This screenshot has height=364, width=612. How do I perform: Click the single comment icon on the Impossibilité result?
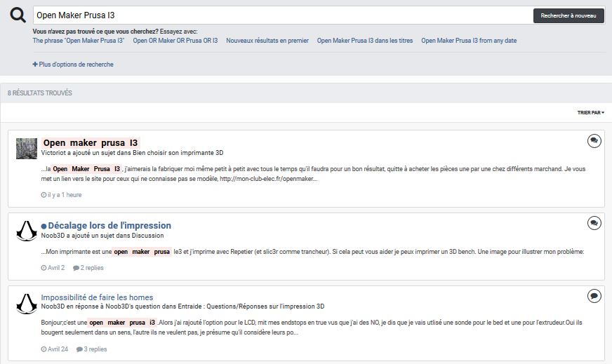coord(594,296)
